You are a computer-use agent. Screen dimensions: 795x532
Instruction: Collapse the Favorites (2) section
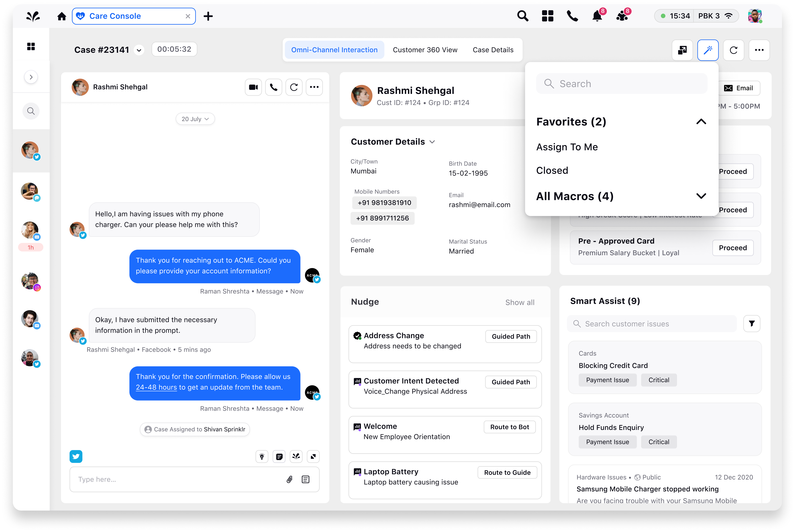701,121
